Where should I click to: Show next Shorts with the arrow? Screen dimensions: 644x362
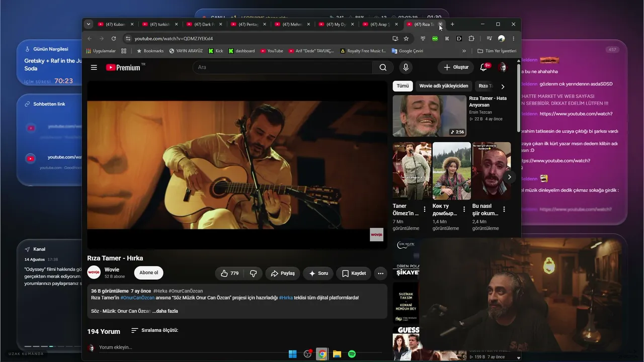coord(509,177)
